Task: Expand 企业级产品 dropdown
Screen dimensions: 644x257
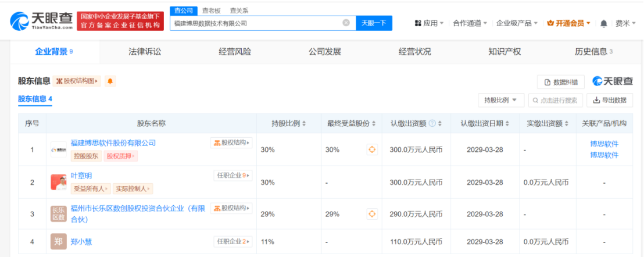Action: (x=517, y=23)
